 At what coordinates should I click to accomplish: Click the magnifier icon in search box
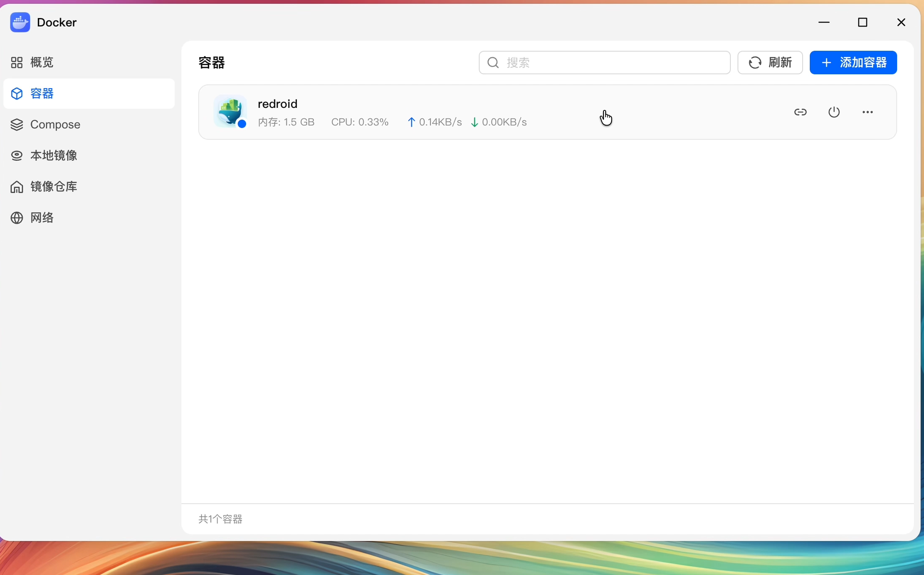pyautogui.click(x=493, y=63)
